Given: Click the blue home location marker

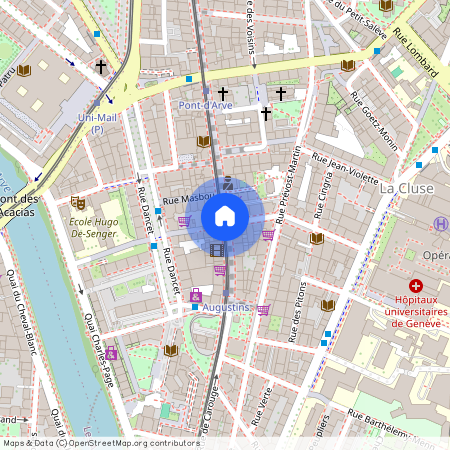Looking at the screenshot, I should 225,217.
